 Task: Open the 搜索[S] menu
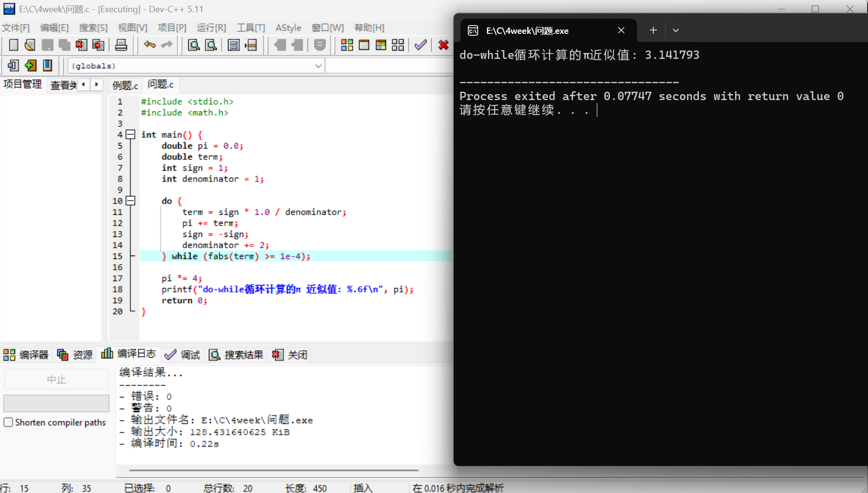93,28
